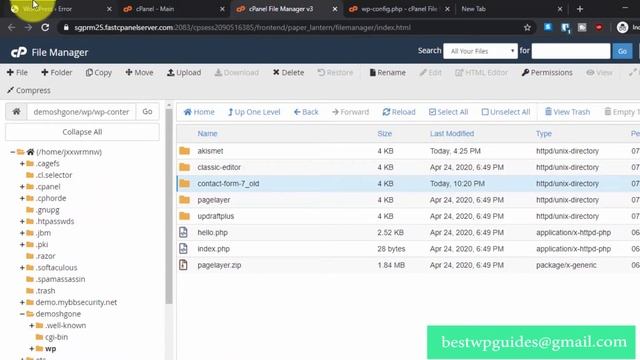640x360 pixels.
Task: Compress the selected folder
Action: pos(29,90)
